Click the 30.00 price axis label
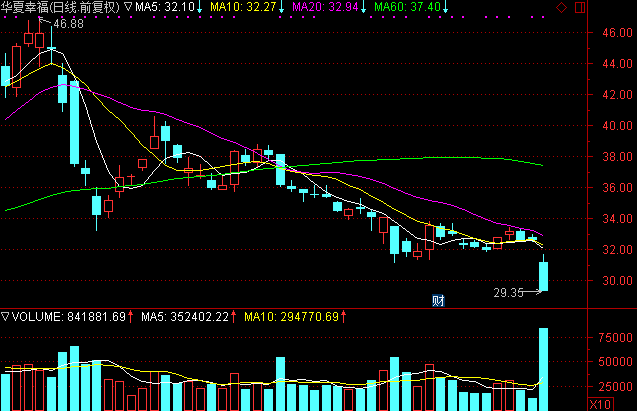This screenshot has width=637, height=411. 618,281
